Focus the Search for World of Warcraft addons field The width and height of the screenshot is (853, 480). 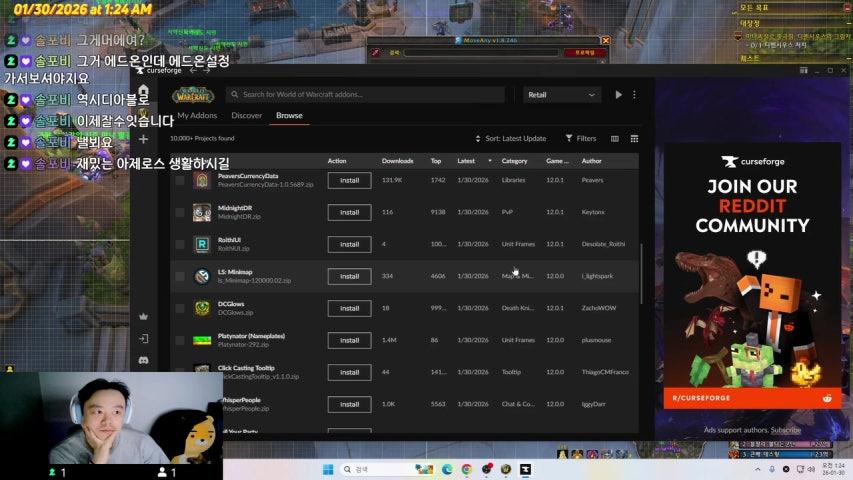click(365, 95)
